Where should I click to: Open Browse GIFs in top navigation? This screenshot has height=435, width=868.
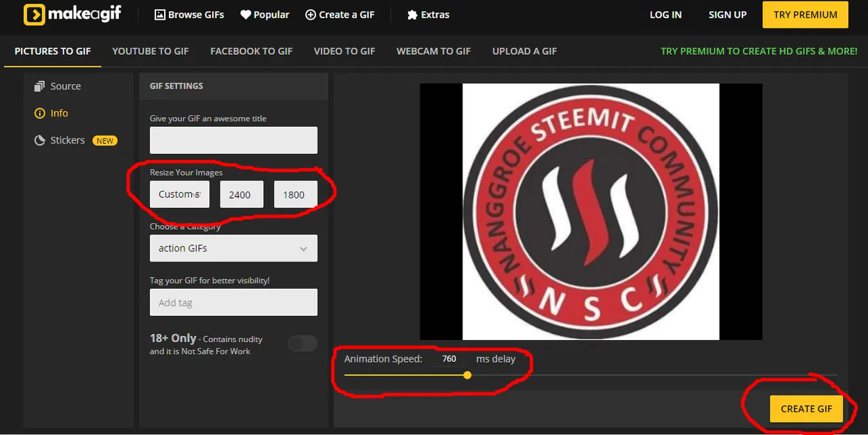[189, 14]
